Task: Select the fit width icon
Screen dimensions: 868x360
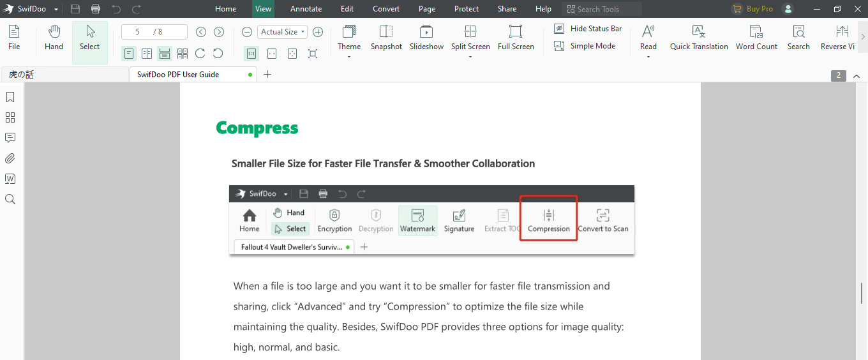Action: [272, 54]
